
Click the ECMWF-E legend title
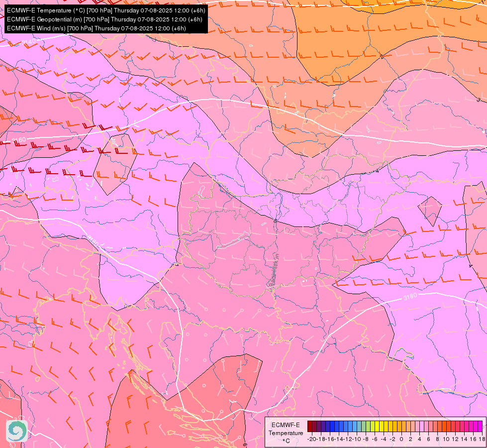click(x=286, y=425)
